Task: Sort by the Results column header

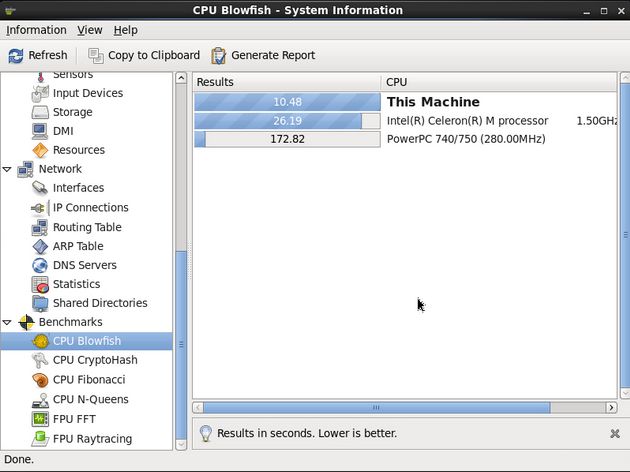Action: click(287, 82)
